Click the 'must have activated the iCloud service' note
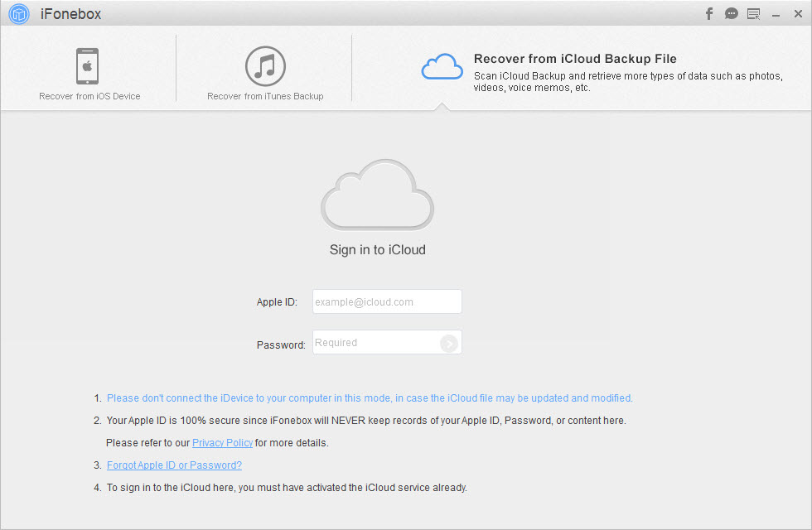Viewport: 812px width, 530px height. pyautogui.click(x=287, y=488)
